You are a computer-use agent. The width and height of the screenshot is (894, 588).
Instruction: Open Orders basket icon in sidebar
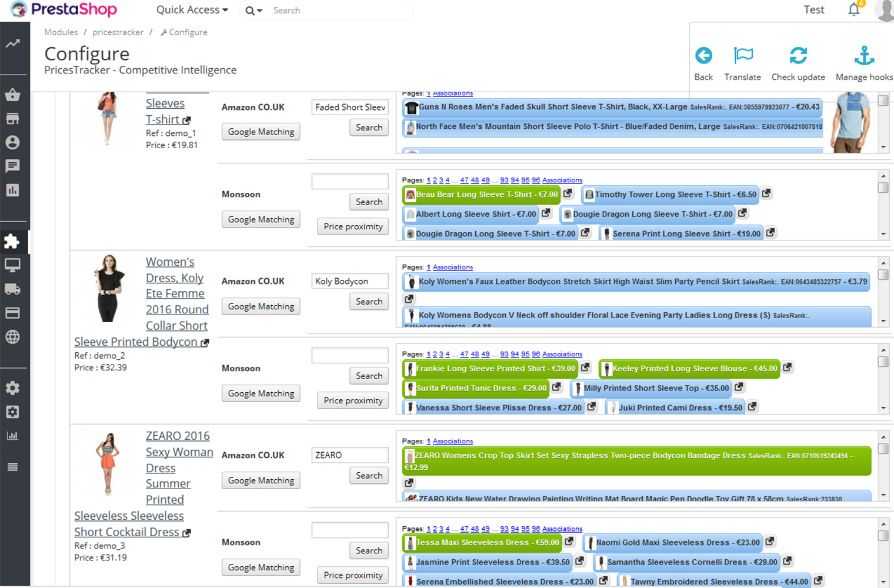tap(12, 95)
